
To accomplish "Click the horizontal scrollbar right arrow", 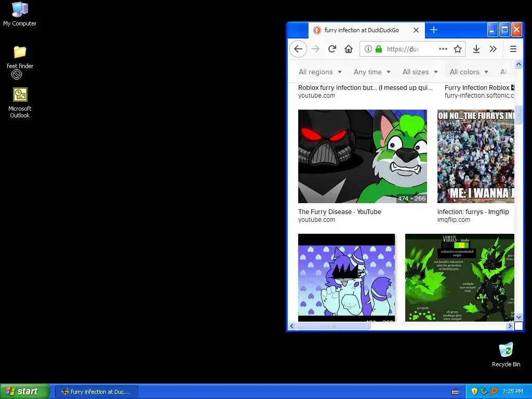I will point(510,326).
